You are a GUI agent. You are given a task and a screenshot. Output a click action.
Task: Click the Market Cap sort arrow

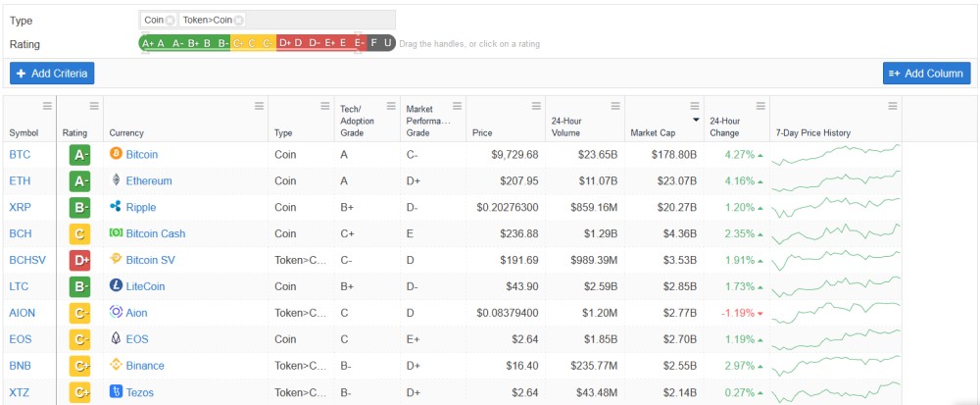click(x=696, y=120)
